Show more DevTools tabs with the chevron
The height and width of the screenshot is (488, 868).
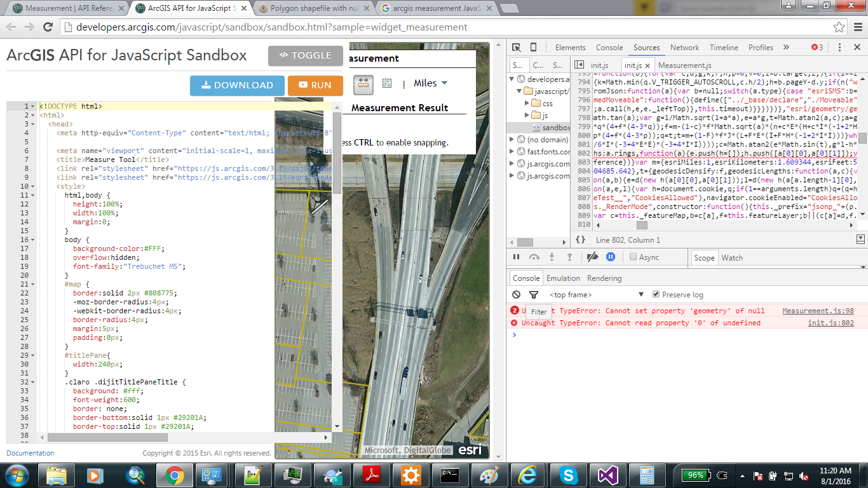[x=786, y=48]
